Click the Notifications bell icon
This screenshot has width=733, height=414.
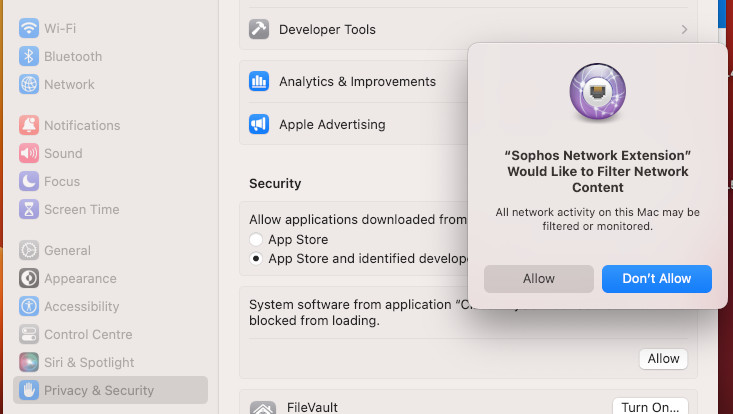pos(29,125)
